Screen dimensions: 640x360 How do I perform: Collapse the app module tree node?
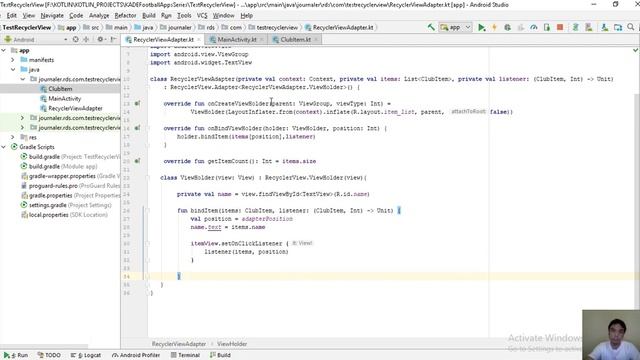tap(4, 51)
